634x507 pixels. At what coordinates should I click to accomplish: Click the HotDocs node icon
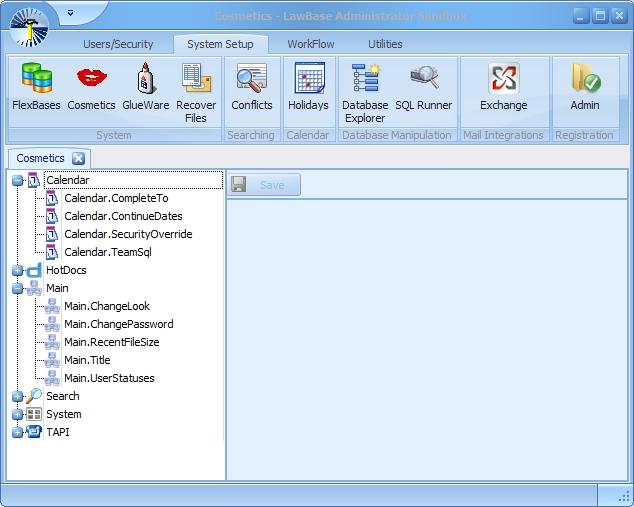click(34, 270)
